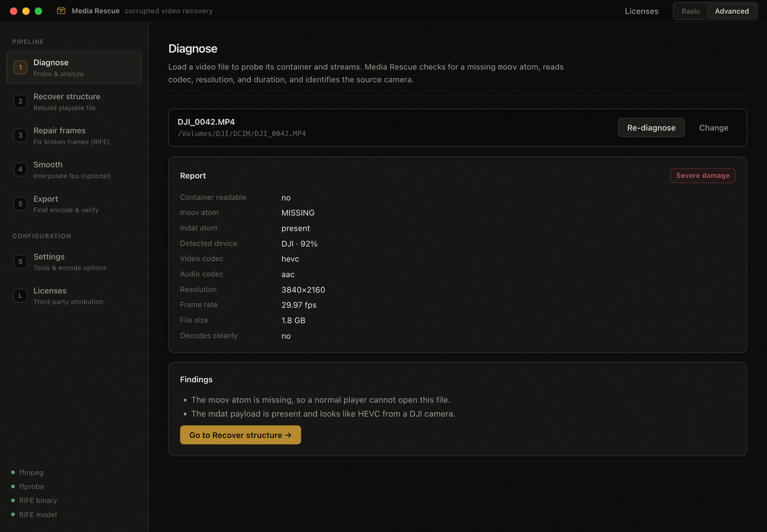
Task: Click the path /Volumes/DJI/DCIM/DJI_0042.MP4
Action: click(242, 134)
